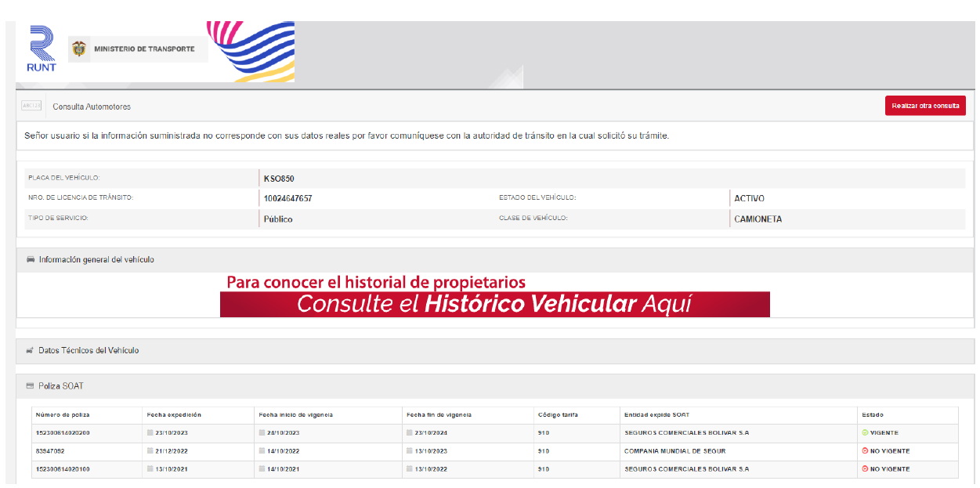
Task: Click the Estado column header
Action: click(x=872, y=414)
